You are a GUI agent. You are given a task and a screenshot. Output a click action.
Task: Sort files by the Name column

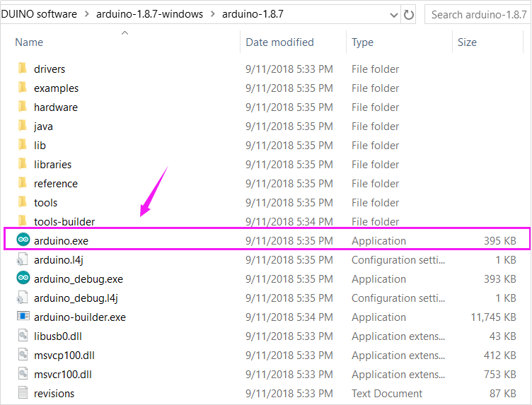pos(29,42)
